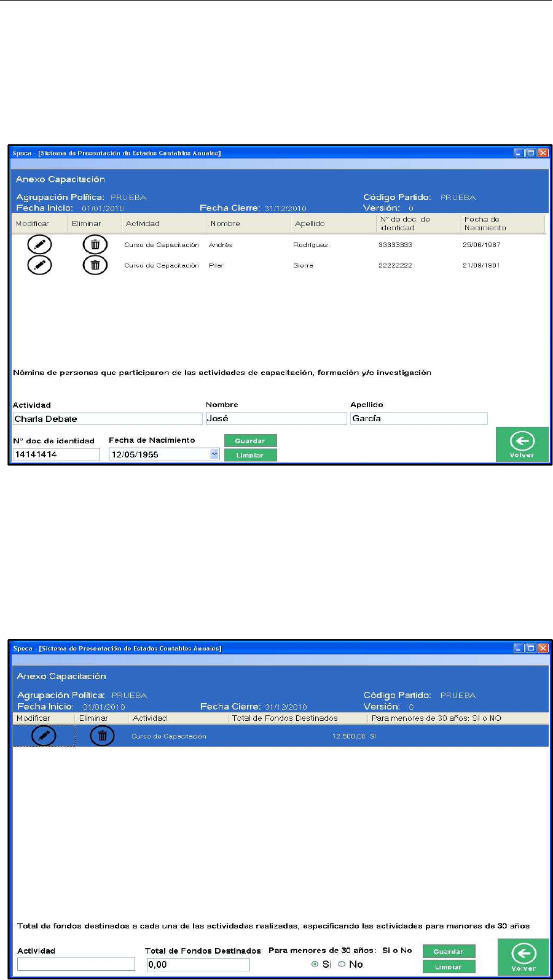
Task: Delete the Andrés Rodríguez row with trash icon
Action: click(x=95, y=244)
